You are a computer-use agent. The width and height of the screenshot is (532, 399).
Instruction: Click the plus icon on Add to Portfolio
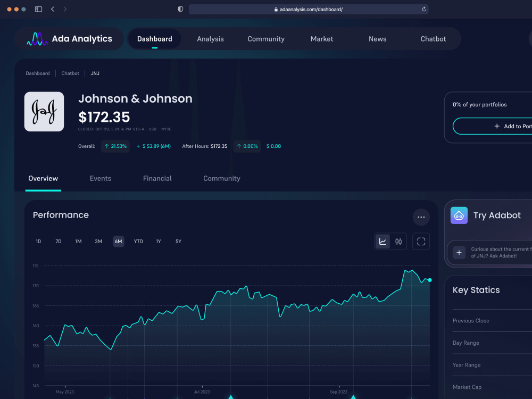tap(497, 126)
